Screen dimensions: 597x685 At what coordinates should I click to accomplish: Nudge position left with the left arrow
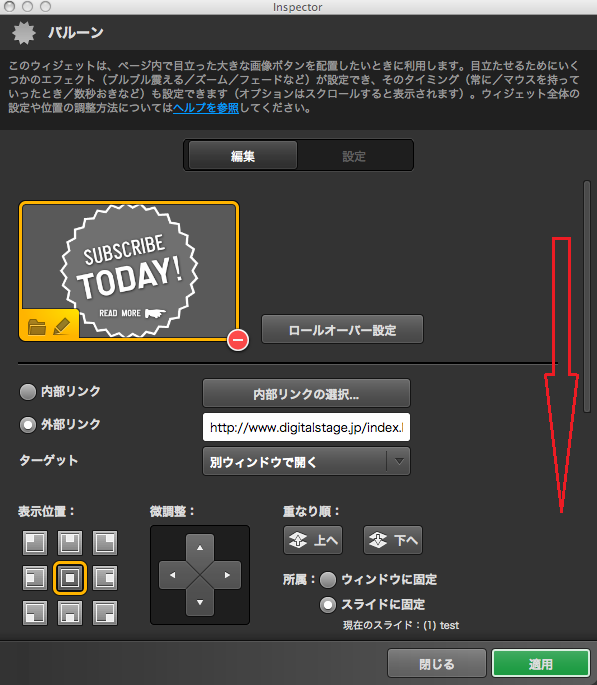pos(173,575)
